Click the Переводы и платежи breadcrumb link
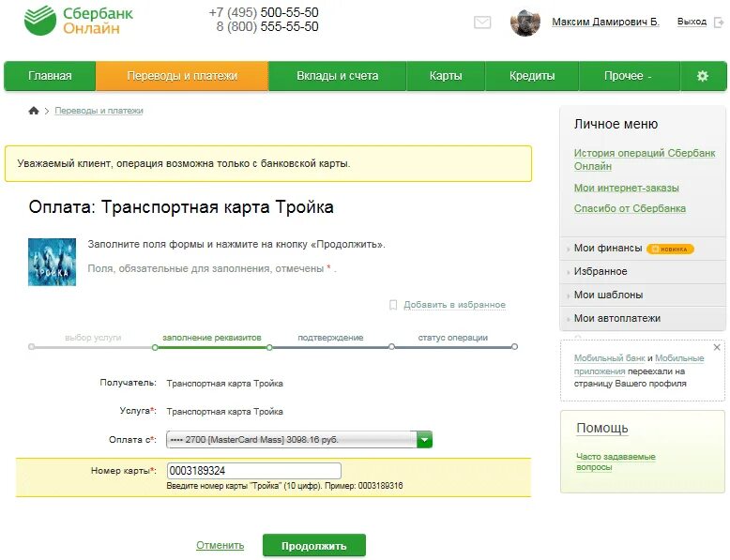This screenshot has height=560, width=730. coord(99,111)
